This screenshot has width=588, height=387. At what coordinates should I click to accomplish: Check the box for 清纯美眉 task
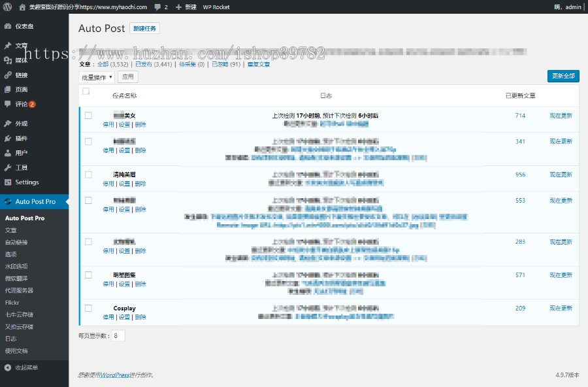click(x=88, y=175)
